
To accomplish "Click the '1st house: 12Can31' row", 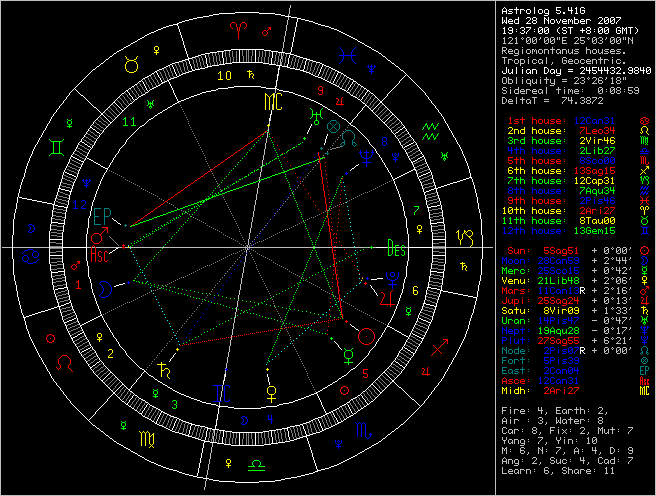I will 579,121.
